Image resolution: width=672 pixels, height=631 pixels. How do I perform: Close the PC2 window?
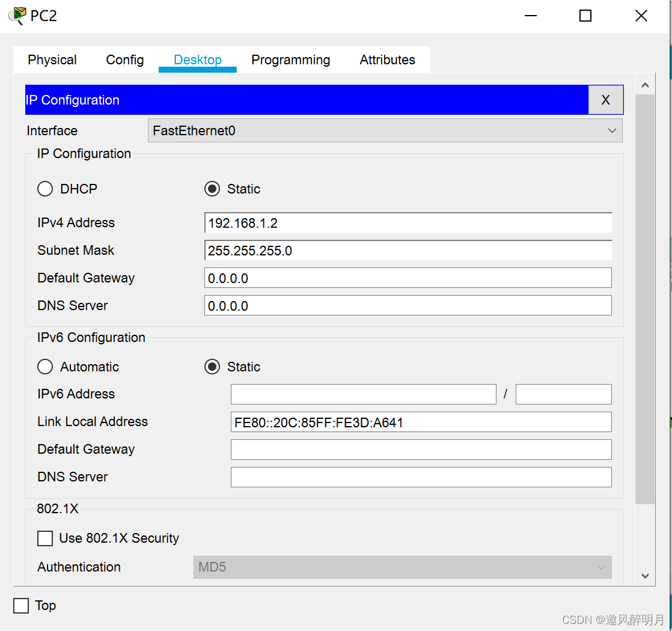click(641, 16)
